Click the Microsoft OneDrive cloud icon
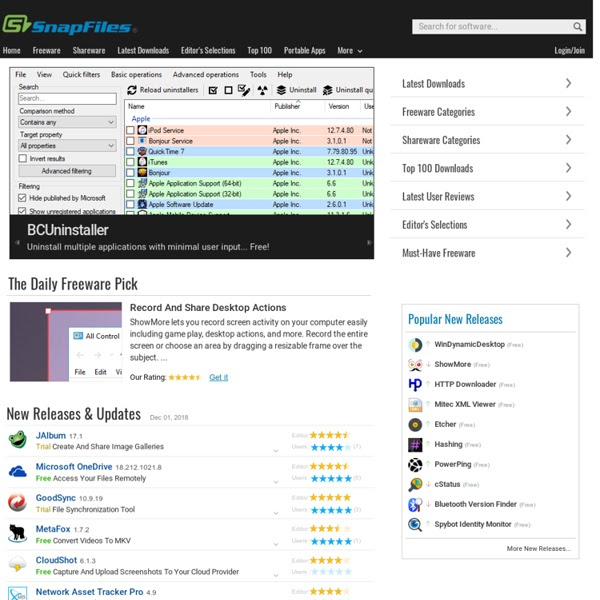 [x=17, y=471]
